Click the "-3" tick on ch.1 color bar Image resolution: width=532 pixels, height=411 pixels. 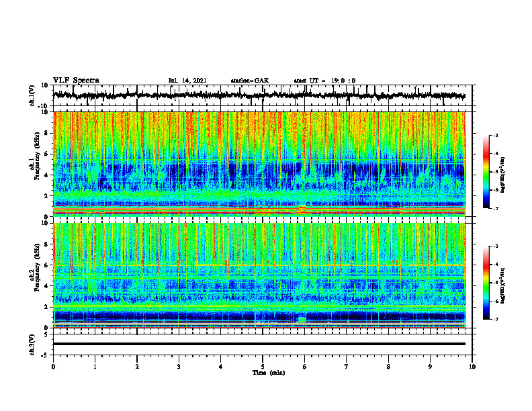pyautogui.click(x=496, y=135)
